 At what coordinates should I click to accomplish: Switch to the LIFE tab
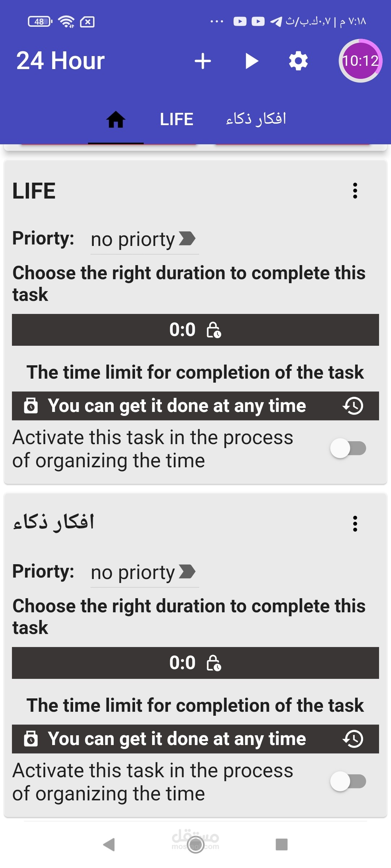(x=177, y=119)
